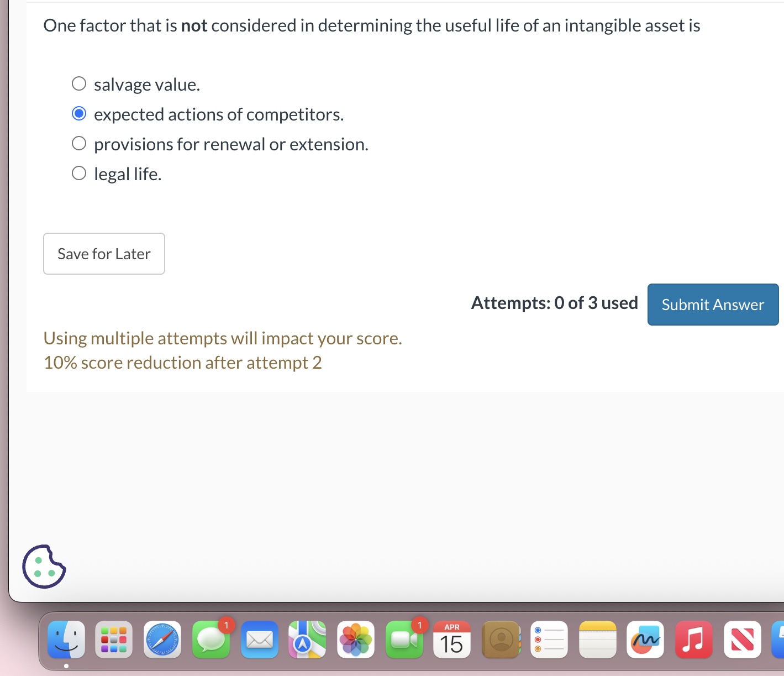784x676 pixels.
Task: Select provisions for renewal or extension
Action: pos(79,143)
